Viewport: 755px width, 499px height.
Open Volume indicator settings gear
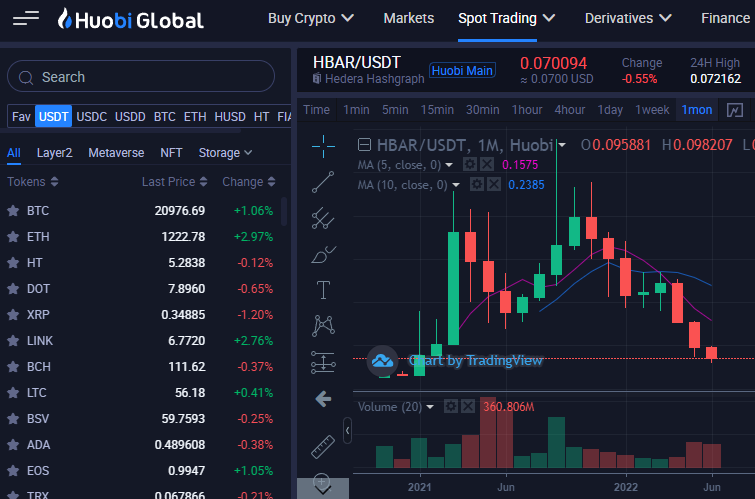451,407
